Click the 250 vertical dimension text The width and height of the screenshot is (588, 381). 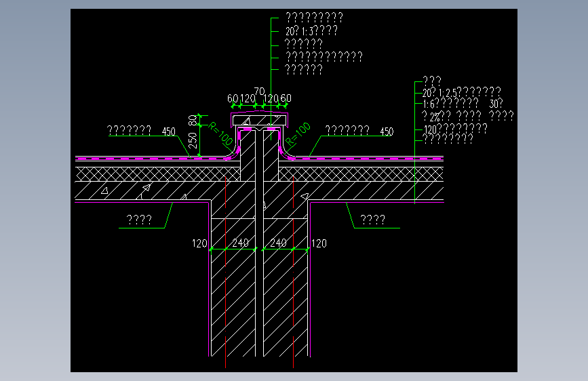pos(193,141)
